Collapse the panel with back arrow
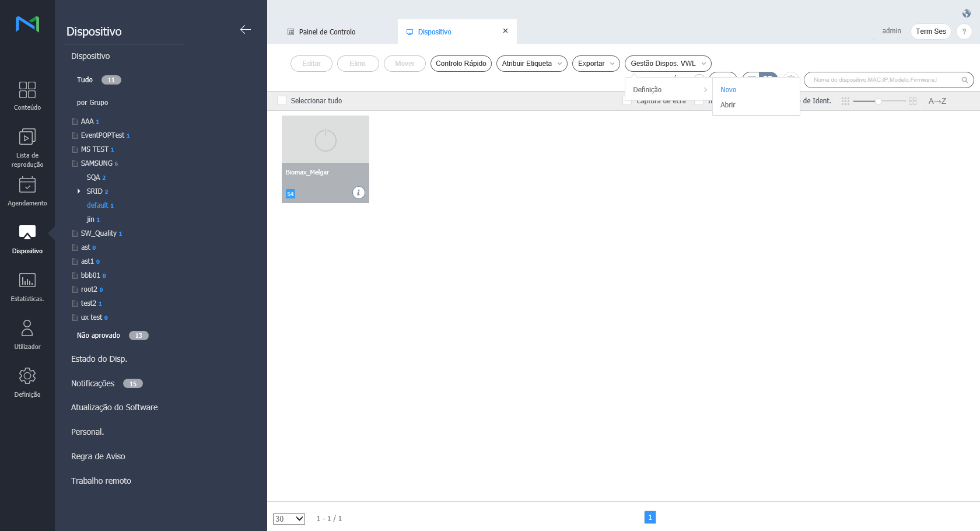Screen dimensions: 980x531 coord(246,30)
